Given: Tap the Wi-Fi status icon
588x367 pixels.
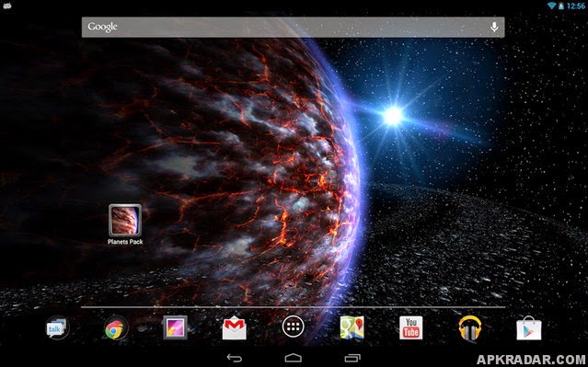Looking at the screenshot, I should (551, 6).
